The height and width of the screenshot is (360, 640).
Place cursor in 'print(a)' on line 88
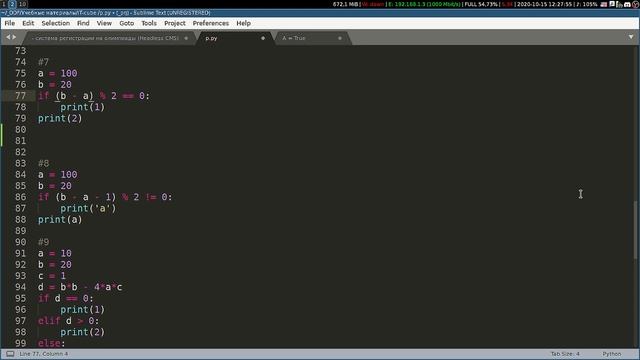click(x=60, y=220)
